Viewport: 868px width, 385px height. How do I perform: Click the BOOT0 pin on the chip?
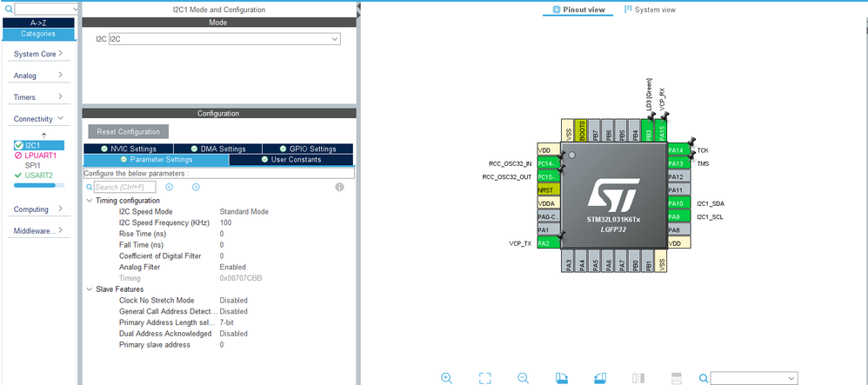(x=581, y=130)
